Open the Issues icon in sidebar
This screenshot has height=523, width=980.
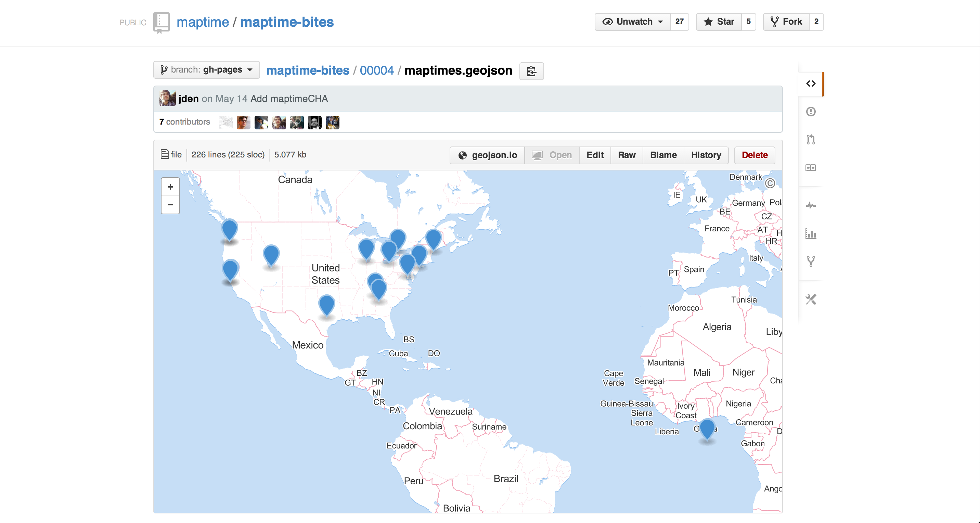pyautogui.click(x=811, y=112)
